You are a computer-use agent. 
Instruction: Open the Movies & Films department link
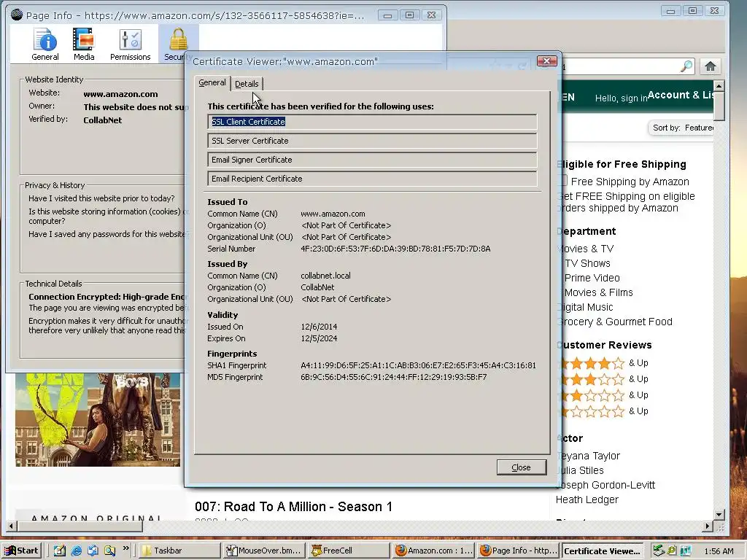click(598, 292)
